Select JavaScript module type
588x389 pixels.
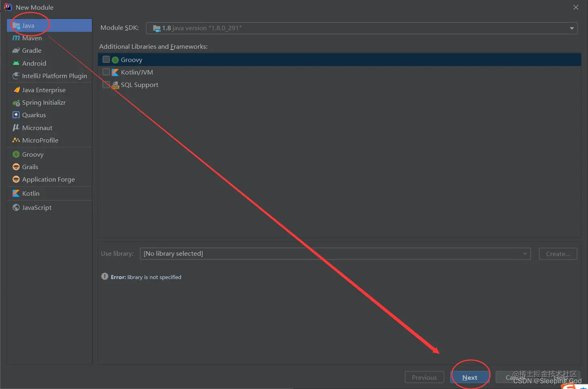(x=50, y=207)
